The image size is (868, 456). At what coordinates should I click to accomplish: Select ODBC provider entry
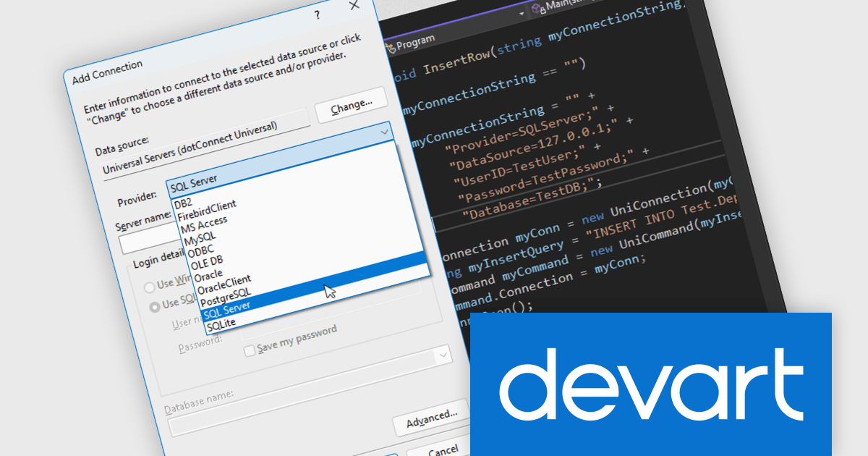pos(201,250)
